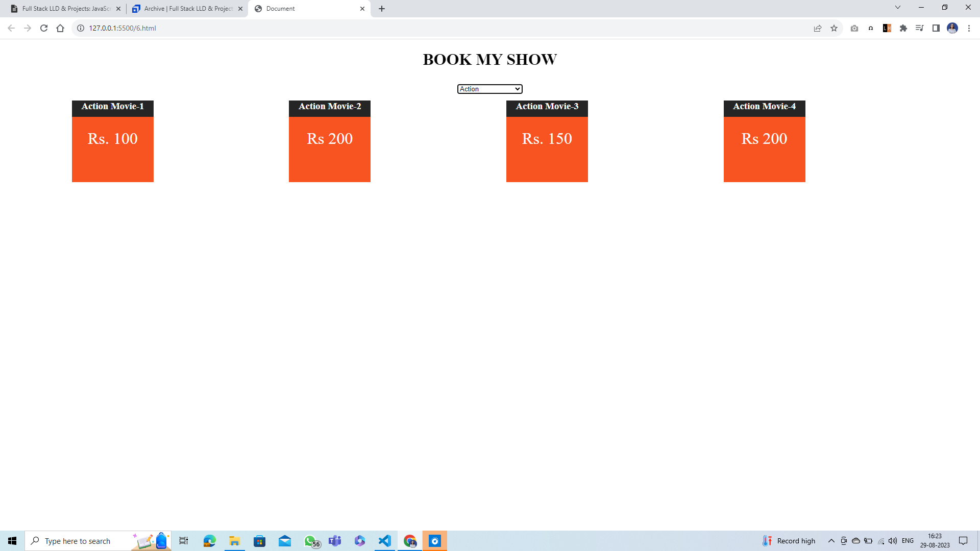Open Visual Studio Code from taskbar
This screenshot has width=980, height=551.
point(385,541)
